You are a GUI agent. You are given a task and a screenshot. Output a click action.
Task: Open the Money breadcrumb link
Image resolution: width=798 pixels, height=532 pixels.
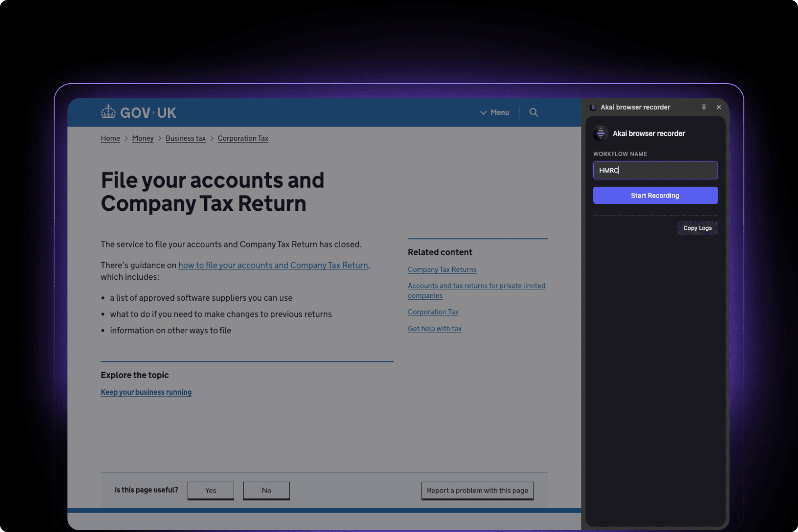(x=143, y=138)
